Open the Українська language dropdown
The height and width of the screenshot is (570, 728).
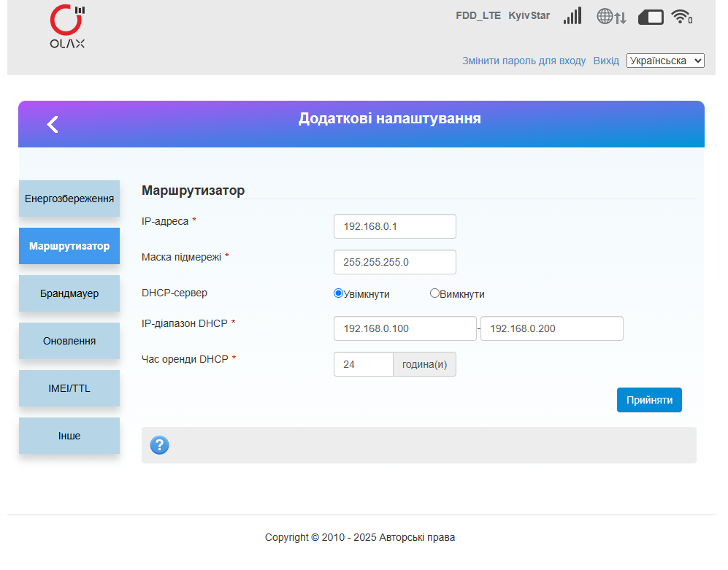pyautogui.click(x=665, y=61)
